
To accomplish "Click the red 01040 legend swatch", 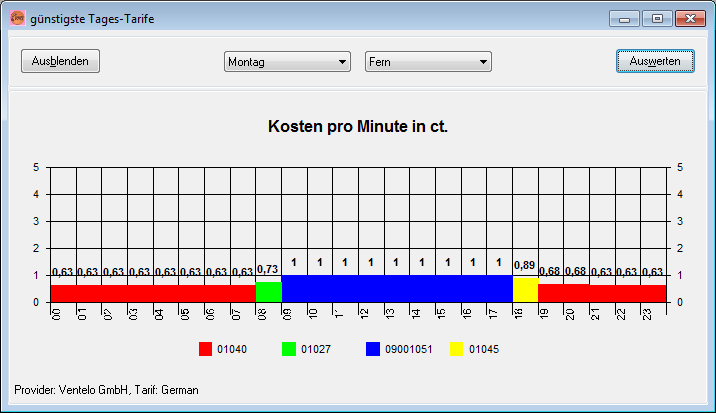I will click(206, 349).
